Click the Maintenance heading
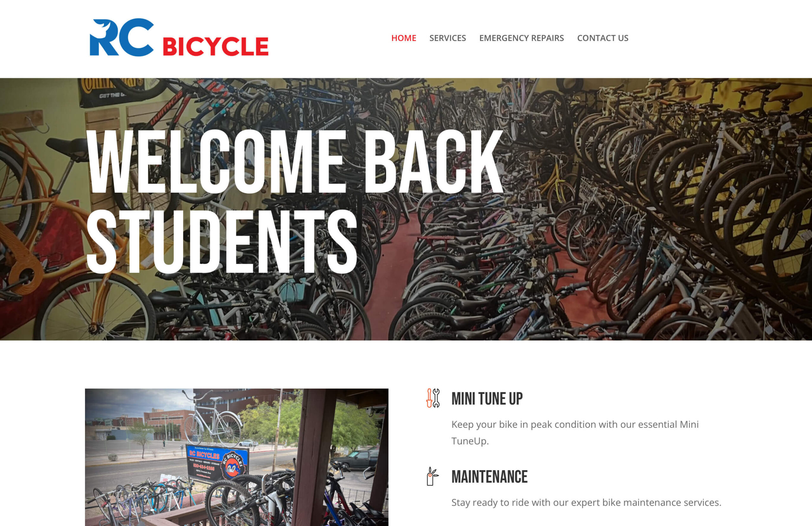 point(489,477)
